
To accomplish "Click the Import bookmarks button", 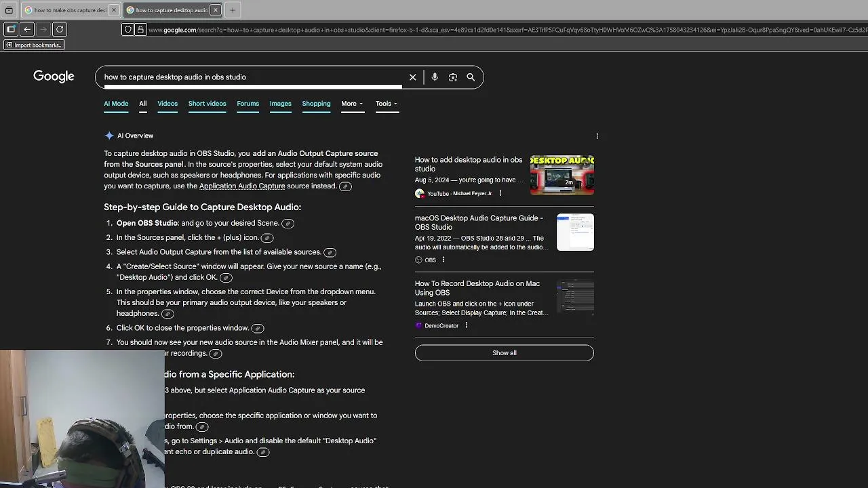I will coord(34,45).
